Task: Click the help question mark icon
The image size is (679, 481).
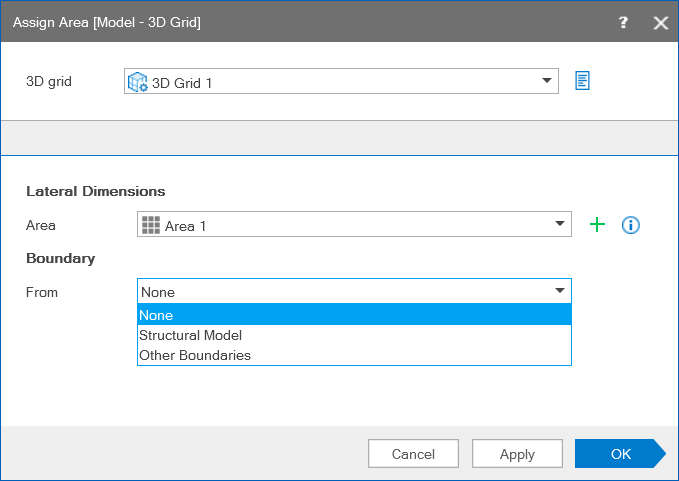Action: tap(623, 22)
